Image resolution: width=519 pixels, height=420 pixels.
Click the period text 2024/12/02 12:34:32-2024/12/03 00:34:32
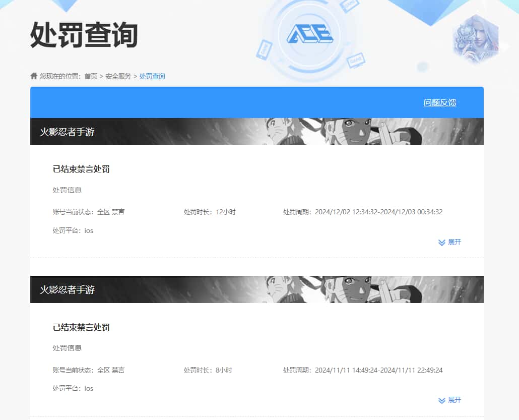378,212
